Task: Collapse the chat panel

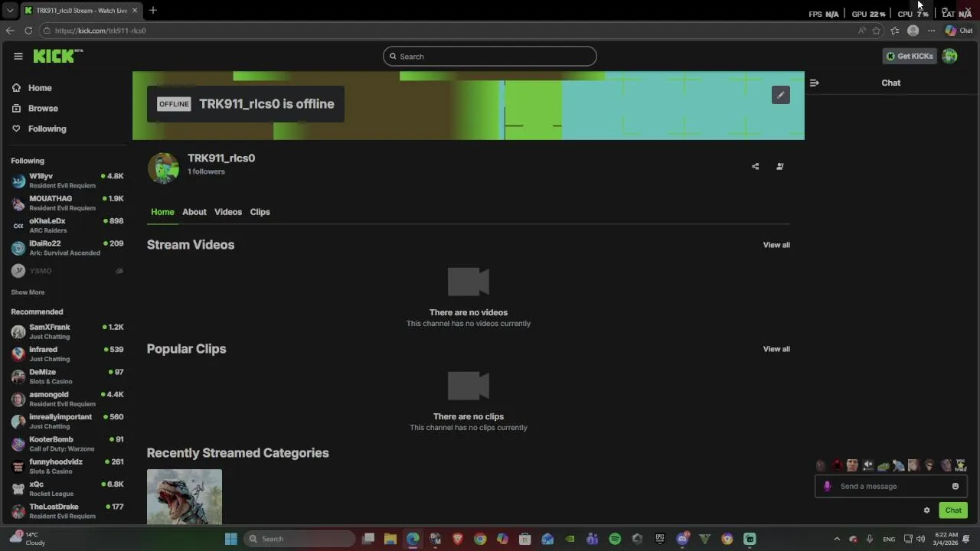Action: [814, 83]
